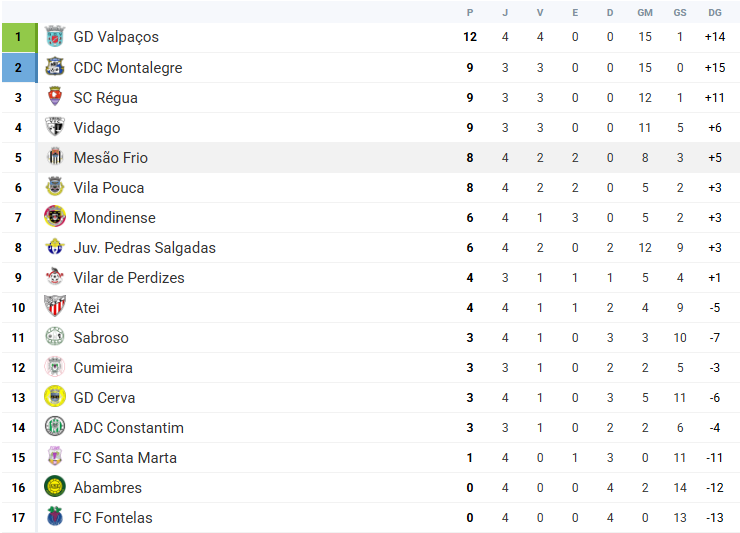Screen dimensions: 740x533
Task: Open the SC Régua team crest
Action: (x=55, y=97)
